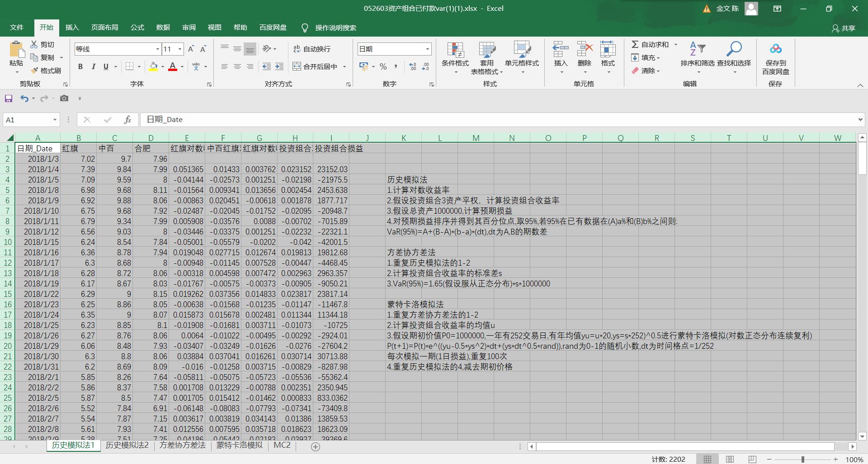Toggle Italic formatting

[93, 66]
